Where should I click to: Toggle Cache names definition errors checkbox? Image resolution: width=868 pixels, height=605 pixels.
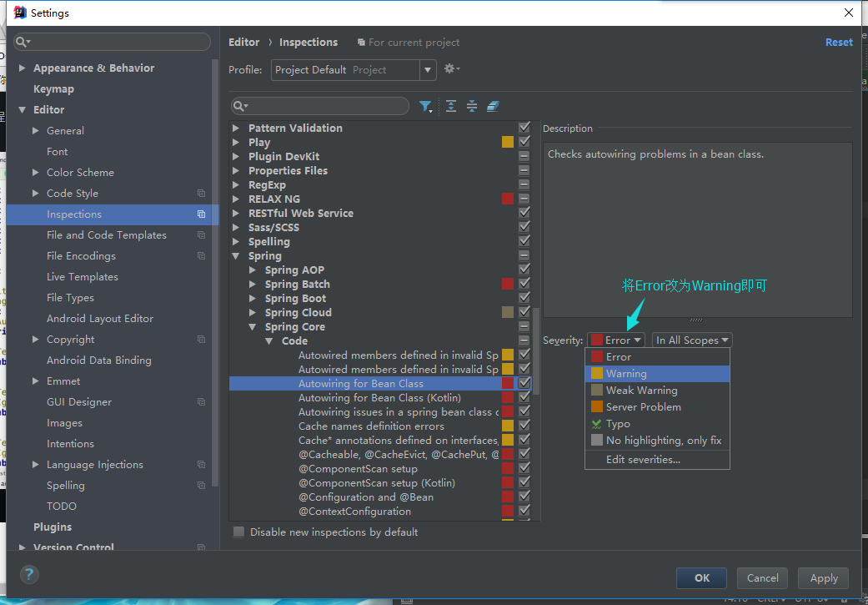(524, 426)
